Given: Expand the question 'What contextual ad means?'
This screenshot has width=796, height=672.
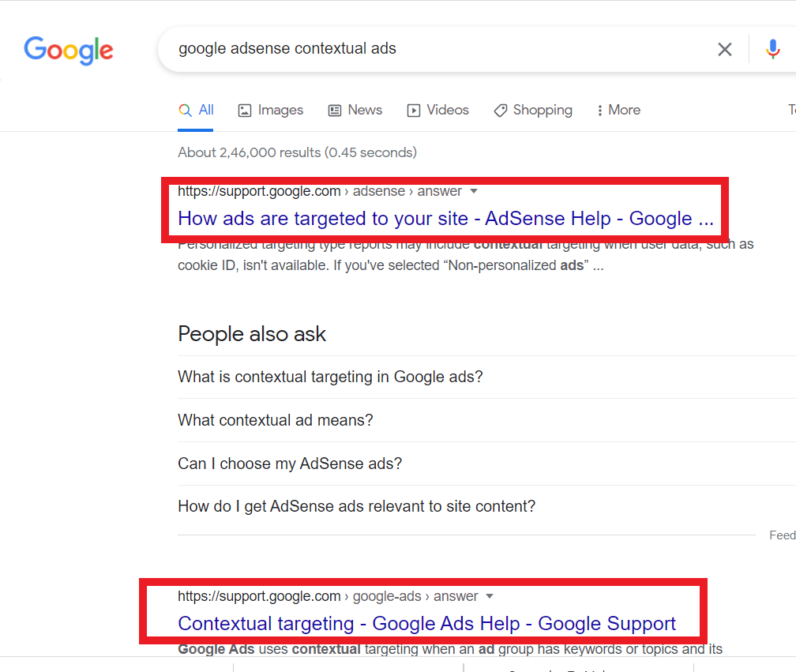Looking at the screenshot, I should [275, 420].
